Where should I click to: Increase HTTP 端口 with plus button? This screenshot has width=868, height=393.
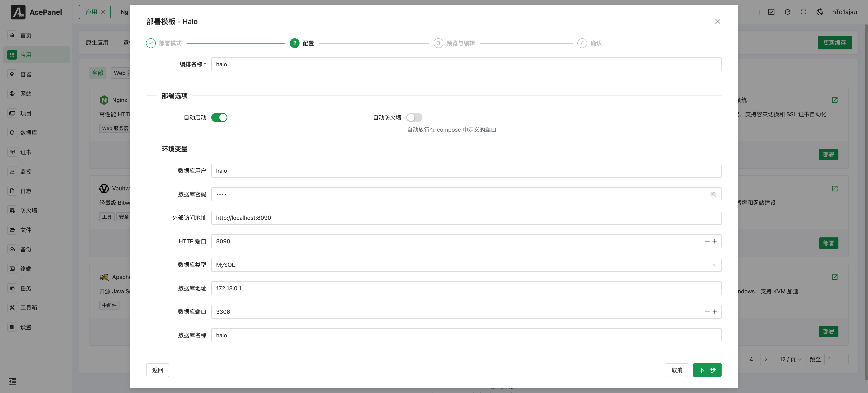click(715, 241)
